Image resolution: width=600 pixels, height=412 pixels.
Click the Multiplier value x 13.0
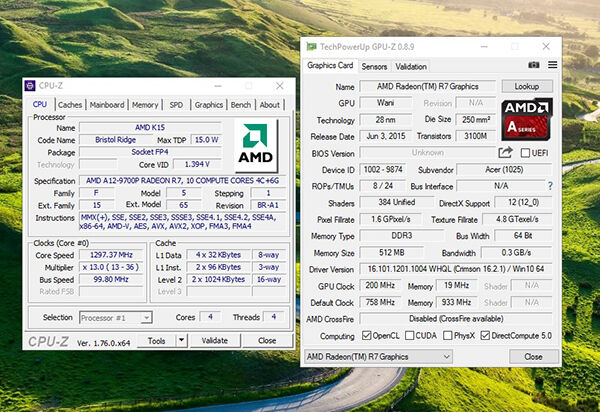[x=111, y=267]
